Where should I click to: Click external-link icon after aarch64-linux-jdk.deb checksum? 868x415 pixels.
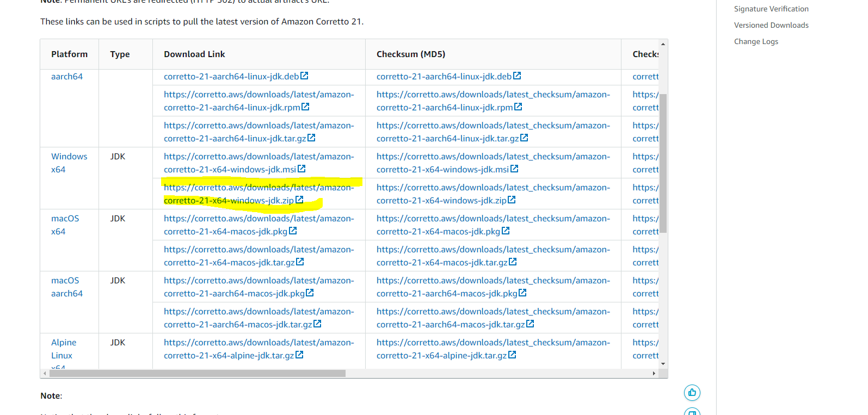517,76
